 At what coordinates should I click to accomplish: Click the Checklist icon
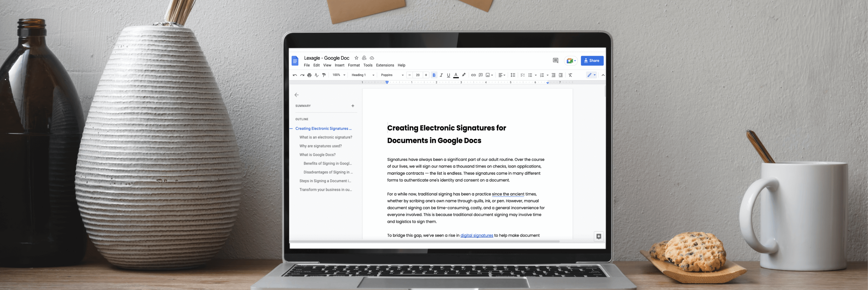(x=523, y=75)
